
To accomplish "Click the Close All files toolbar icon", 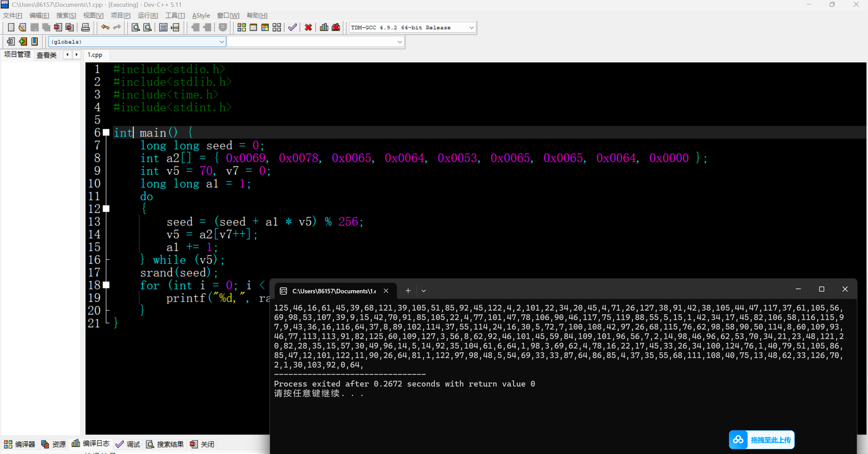I will click(x=70, y=27).
